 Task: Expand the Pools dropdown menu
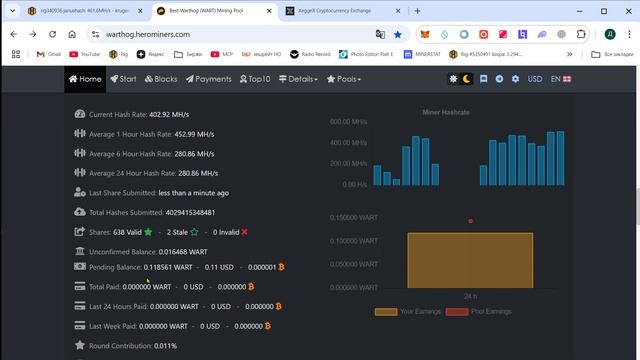point(344,79)
